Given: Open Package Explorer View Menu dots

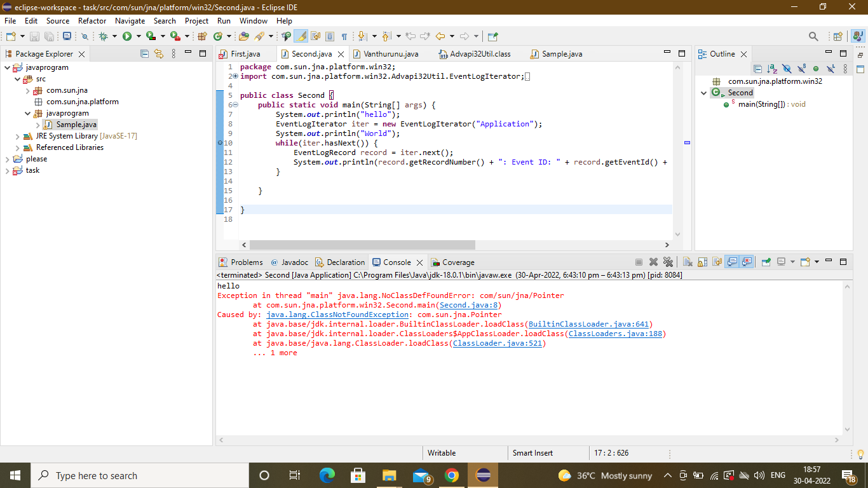Looking at the screenshot, I should [x=173, y=54].
